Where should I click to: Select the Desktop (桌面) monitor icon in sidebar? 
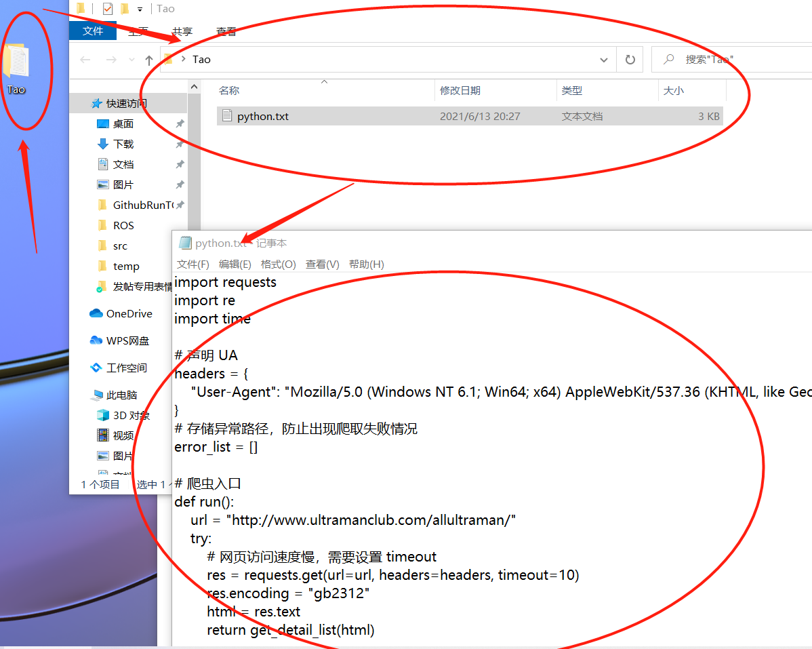(x=103, y=124)
